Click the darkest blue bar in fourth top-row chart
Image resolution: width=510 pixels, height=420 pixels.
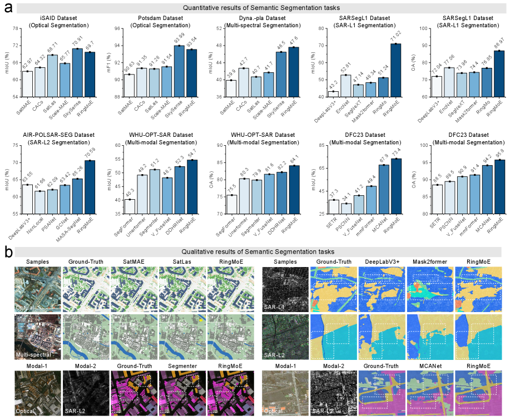pos(395,70)
